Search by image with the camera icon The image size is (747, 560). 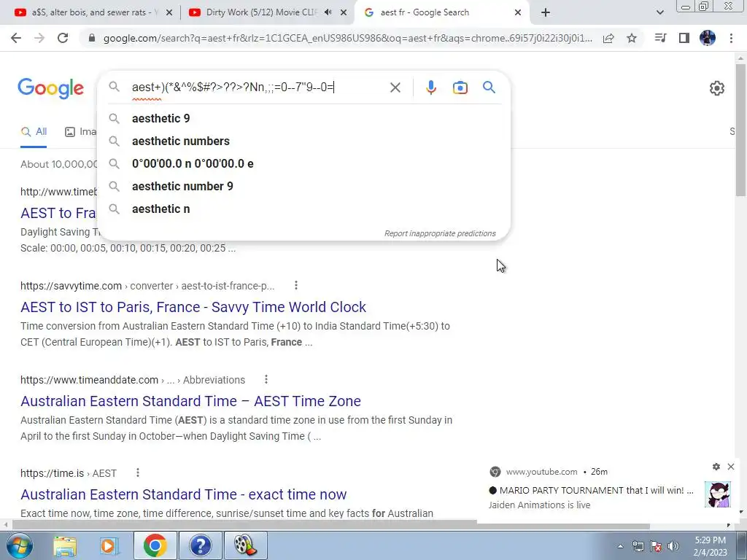[460, 87]
